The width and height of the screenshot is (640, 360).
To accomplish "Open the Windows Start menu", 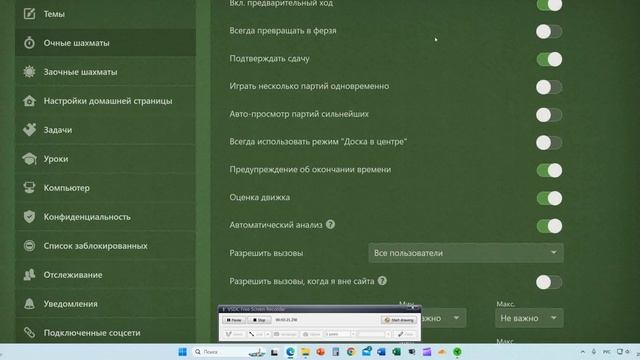I will pyautogui.click(x=182, y=352).
